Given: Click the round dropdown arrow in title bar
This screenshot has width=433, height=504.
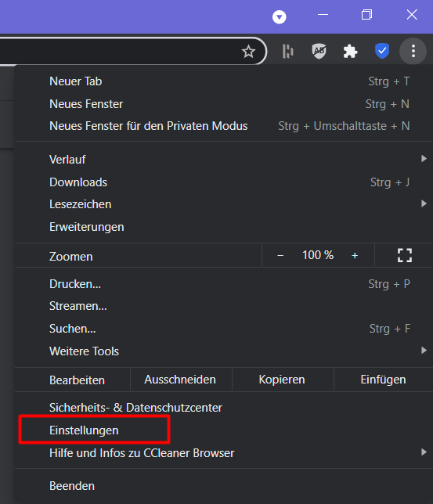Looking at the screenshot, I should click(x=279, y=16).
